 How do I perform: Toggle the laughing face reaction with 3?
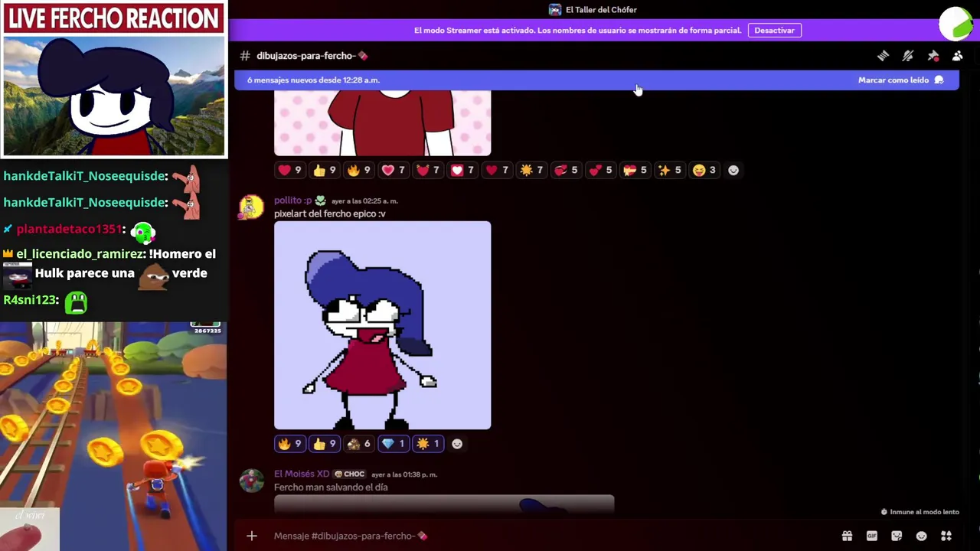tap(704, 170)
